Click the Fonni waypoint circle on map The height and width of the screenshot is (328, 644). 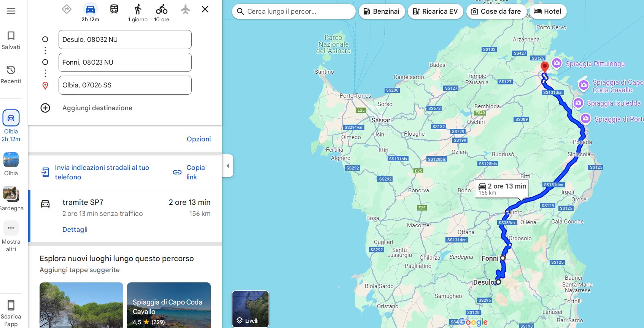(x=503, y=258)
